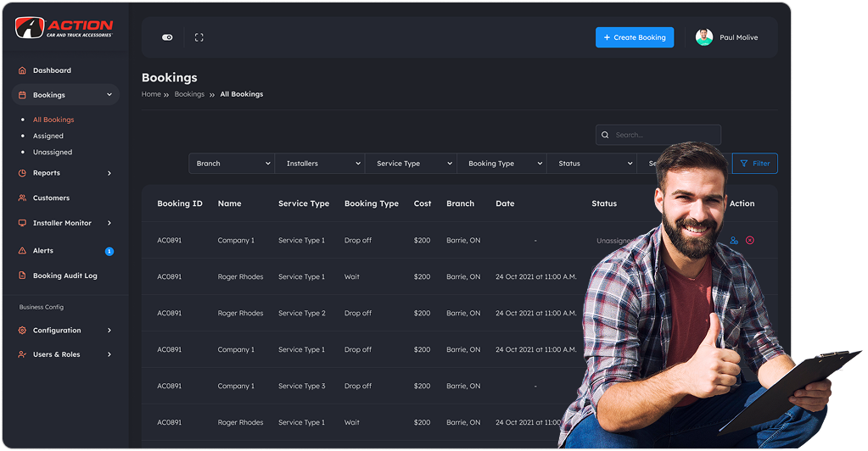The image size is (868, 451).
Task: Click the red cancel icon in first row
Action: 750,240
